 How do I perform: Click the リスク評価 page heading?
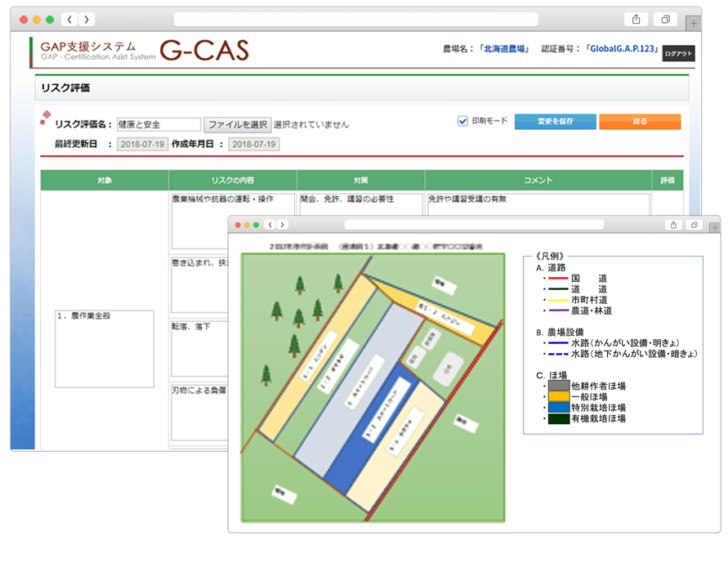tap(65, 87)
